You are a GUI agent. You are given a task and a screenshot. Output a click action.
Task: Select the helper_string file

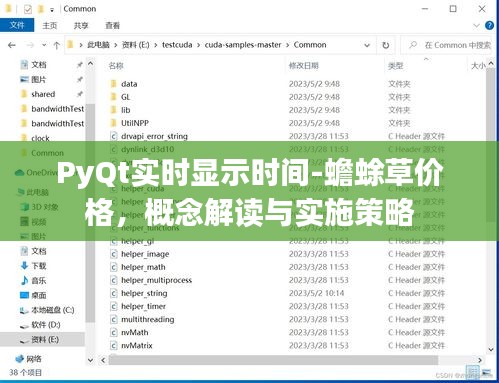(x=144, y=293)
